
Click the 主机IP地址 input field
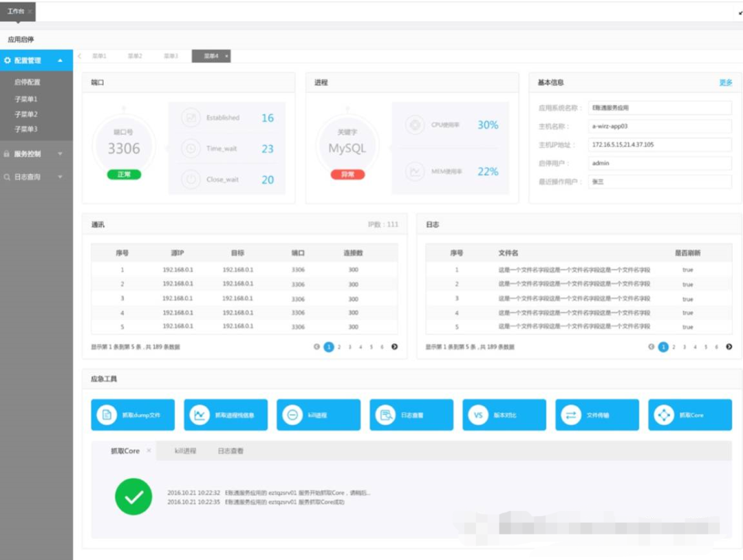[x=660, y=144]
